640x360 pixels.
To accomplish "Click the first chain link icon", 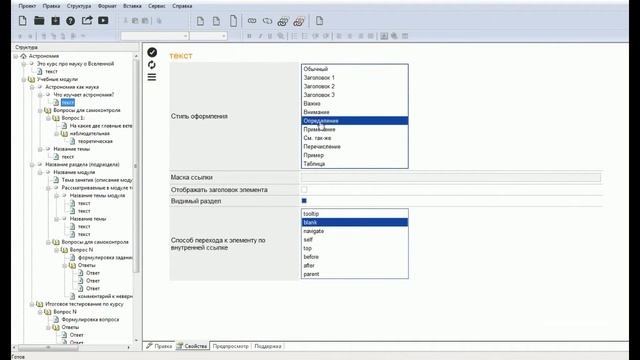I will 252,20.
